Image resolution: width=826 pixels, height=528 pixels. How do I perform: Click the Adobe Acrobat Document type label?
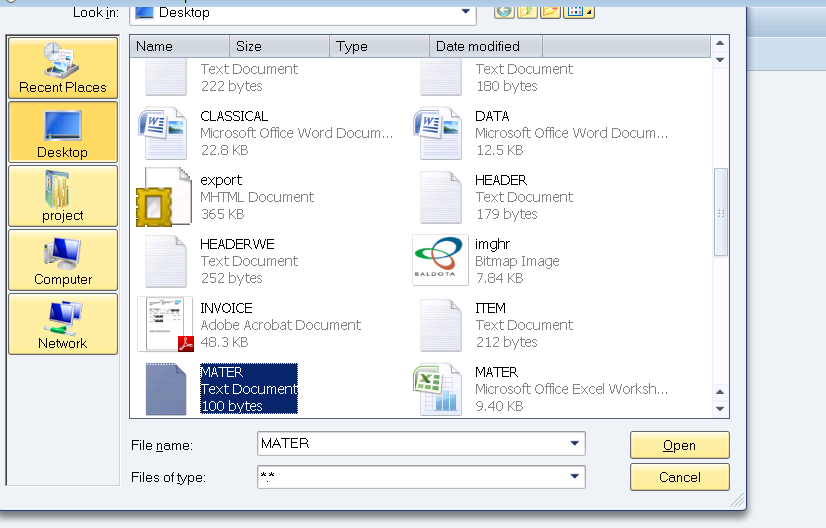280,325
